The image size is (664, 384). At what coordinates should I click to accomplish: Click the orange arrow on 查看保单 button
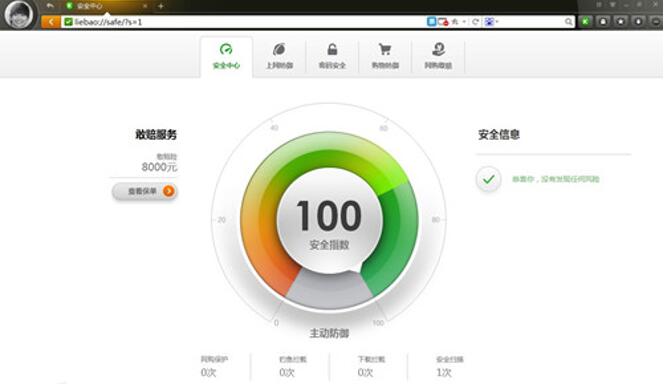pos(169,191)
